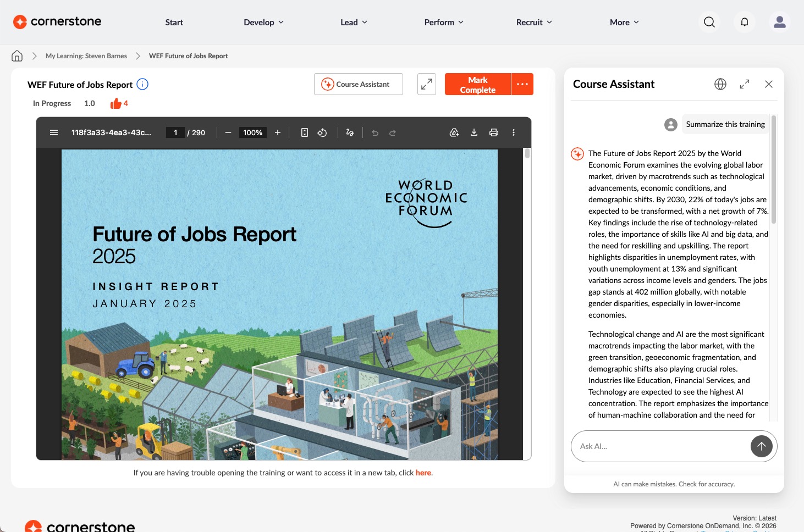This screenshot has width=804, height=532.
Task: Open the user profile avatar menu
Action: point(780,22)
